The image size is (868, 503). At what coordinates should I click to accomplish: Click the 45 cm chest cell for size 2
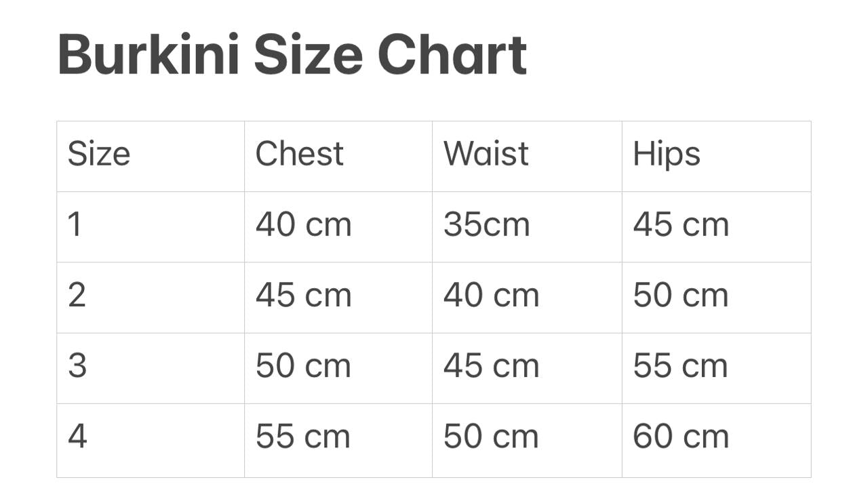(338, 298)
